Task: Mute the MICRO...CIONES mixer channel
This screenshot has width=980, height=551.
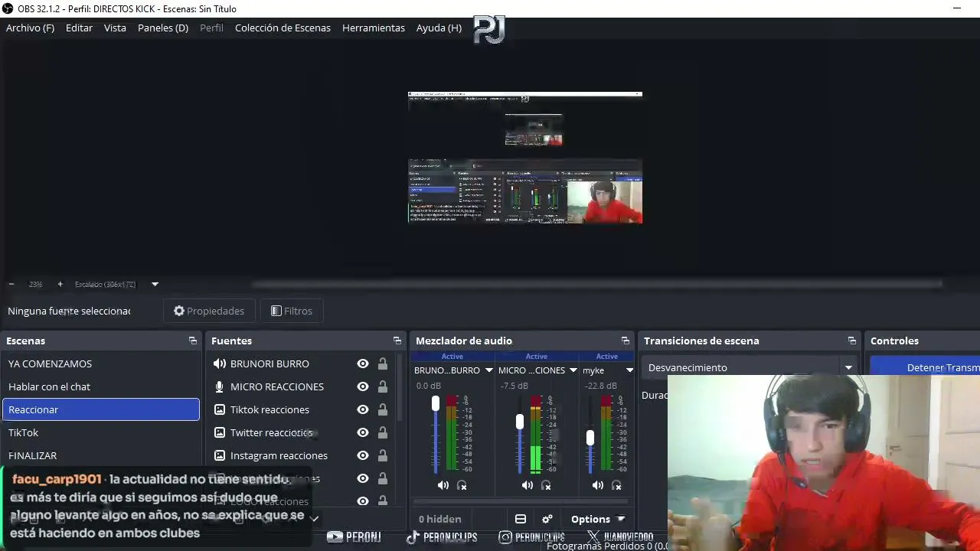Action: 528,485
